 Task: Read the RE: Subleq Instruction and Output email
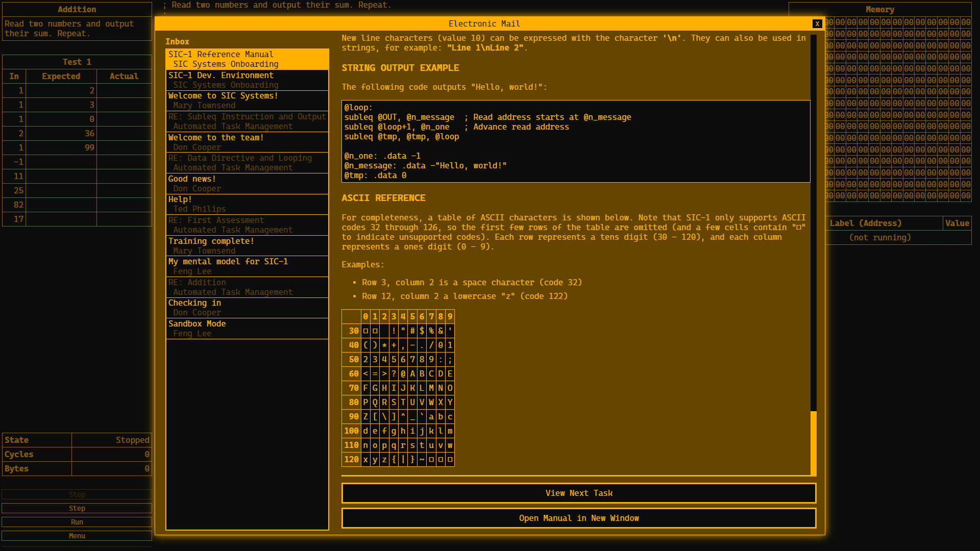click(247, 121)
